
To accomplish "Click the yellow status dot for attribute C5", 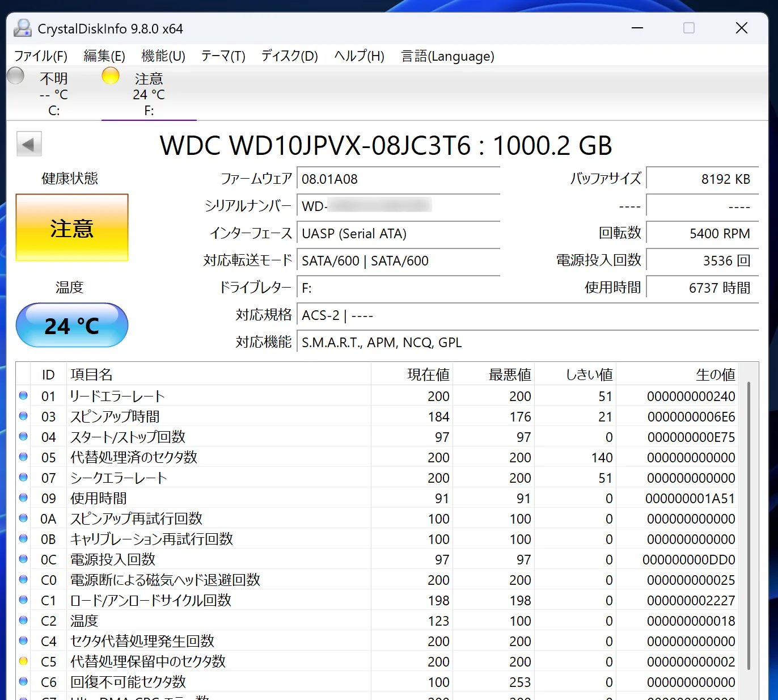I will click(23, 661).
